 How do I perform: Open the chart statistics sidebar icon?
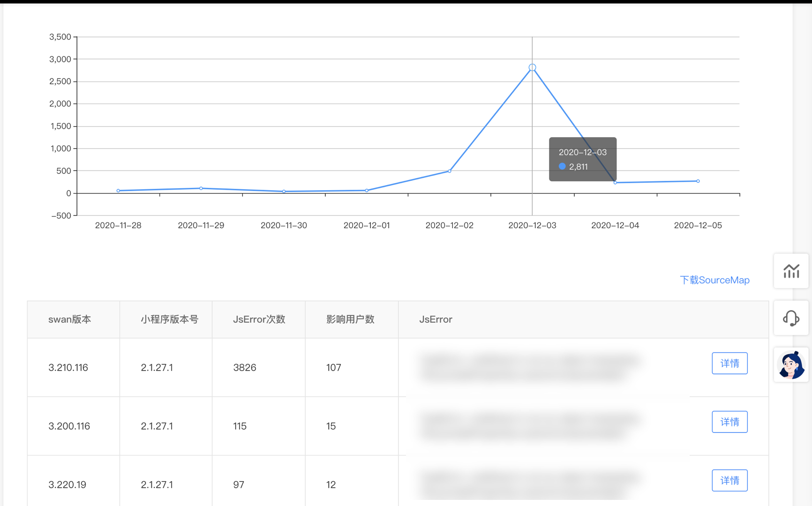[791, 271]
